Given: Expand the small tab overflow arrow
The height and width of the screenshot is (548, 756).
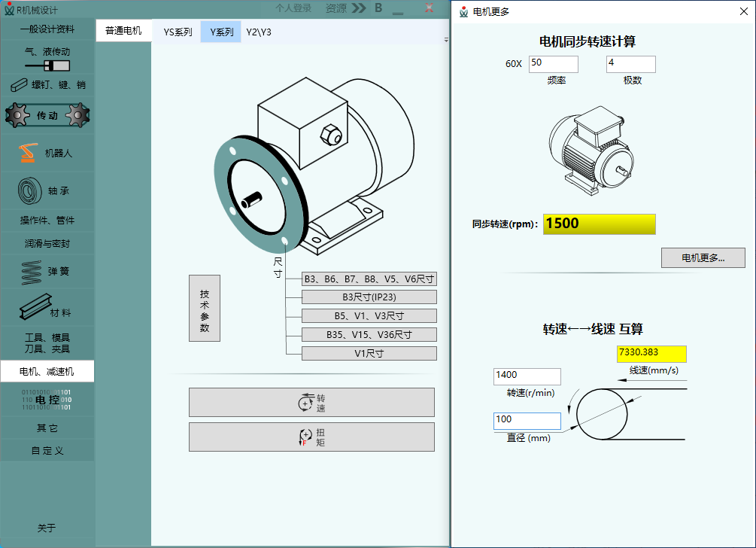Looking at the screenshot, I should 446,40.
